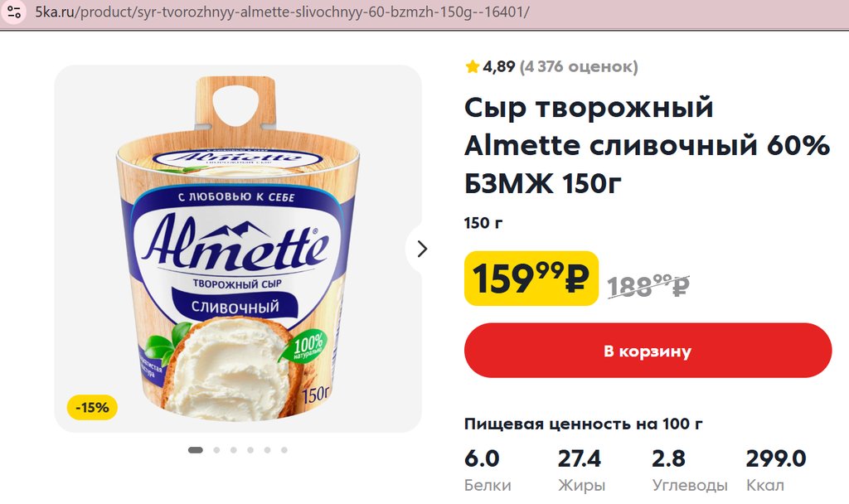Open the Almette product photo

(238, 249)
